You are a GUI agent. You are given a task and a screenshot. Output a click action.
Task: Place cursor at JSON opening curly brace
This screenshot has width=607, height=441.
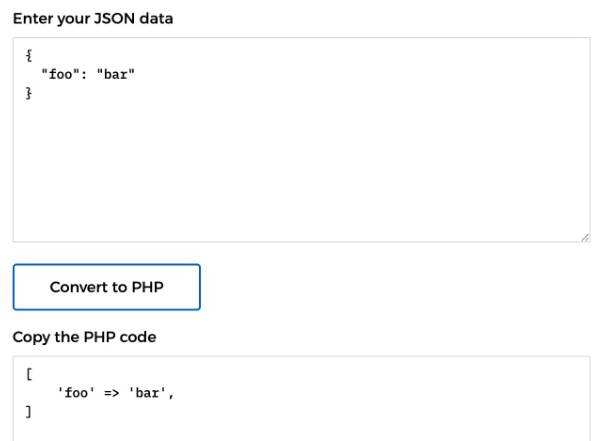click(x=29, y=57)
